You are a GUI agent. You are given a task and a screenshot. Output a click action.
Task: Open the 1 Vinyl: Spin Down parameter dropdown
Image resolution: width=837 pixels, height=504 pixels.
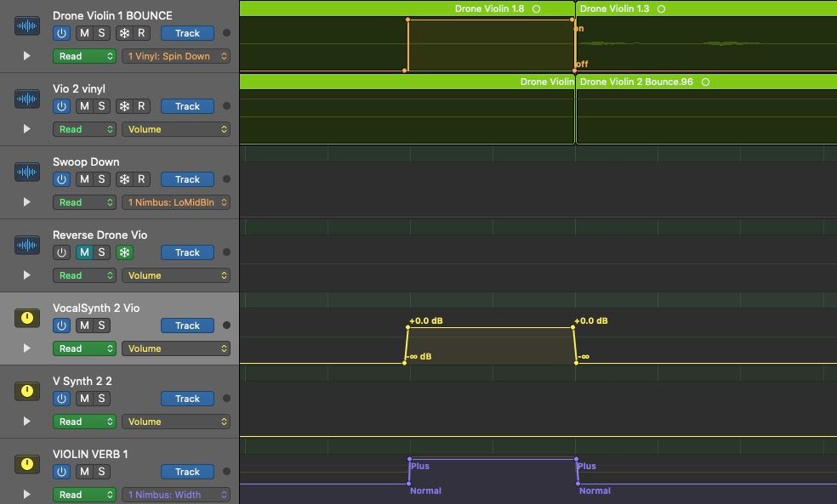[175, 56]
